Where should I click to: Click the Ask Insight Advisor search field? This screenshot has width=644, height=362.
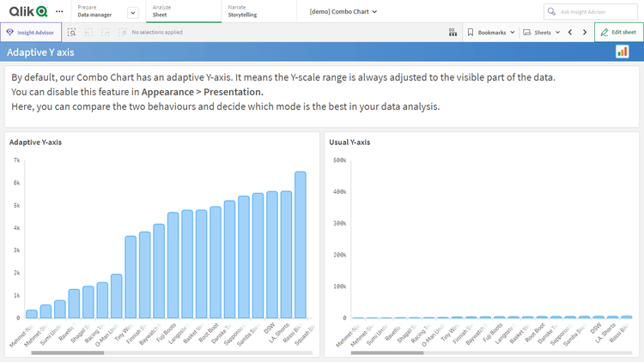click(592, 12)
